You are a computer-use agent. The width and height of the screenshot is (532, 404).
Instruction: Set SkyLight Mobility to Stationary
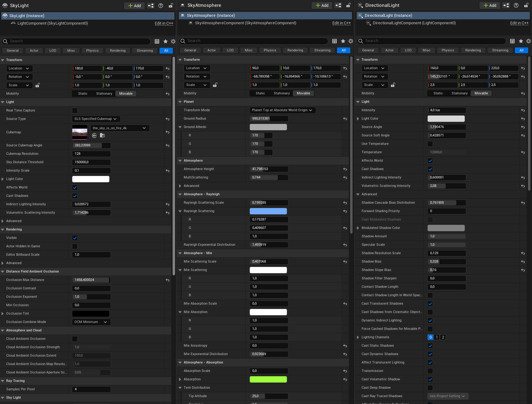coord(104,93)
